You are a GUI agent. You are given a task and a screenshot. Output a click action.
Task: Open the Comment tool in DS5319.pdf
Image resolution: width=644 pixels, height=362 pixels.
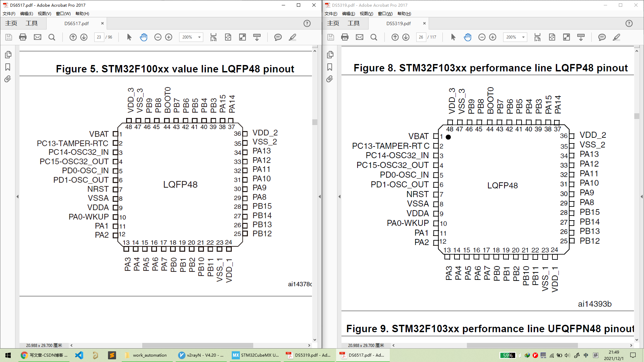click(602, 37)
